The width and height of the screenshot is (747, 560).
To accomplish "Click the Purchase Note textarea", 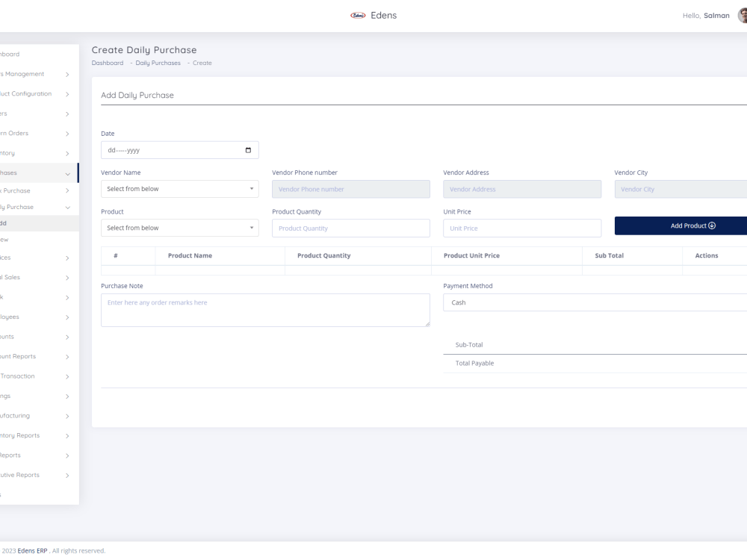I will 265,310.
